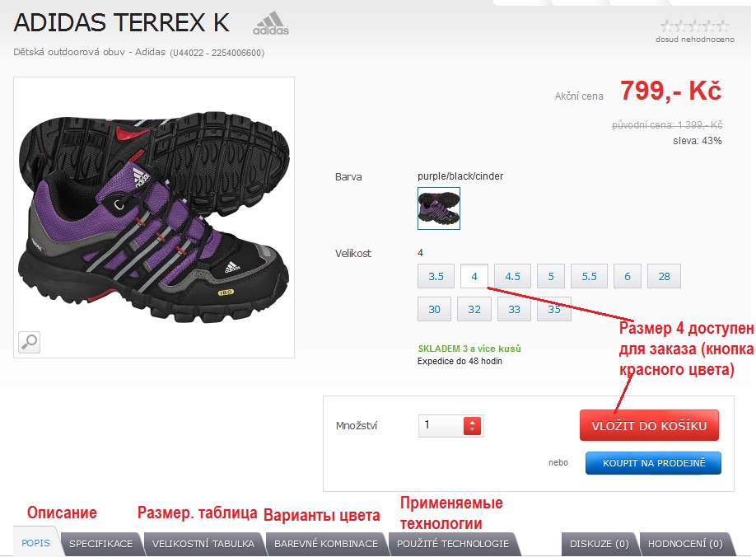
Task: Open the Diskuze (0) tab
Action: pyautogui.click(x=600, y=544)
